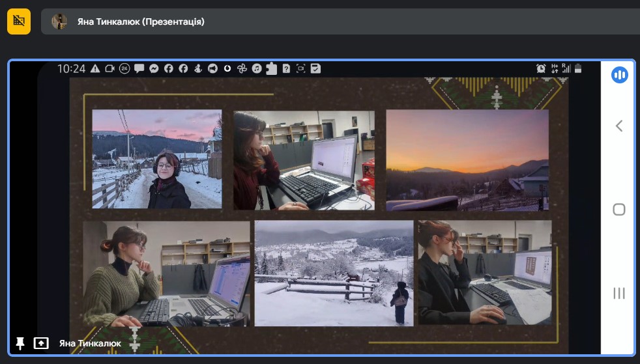Click the orange sunset mountain photo
The width and height of the screenshot is (640, 364).
[x=467, y=160]
